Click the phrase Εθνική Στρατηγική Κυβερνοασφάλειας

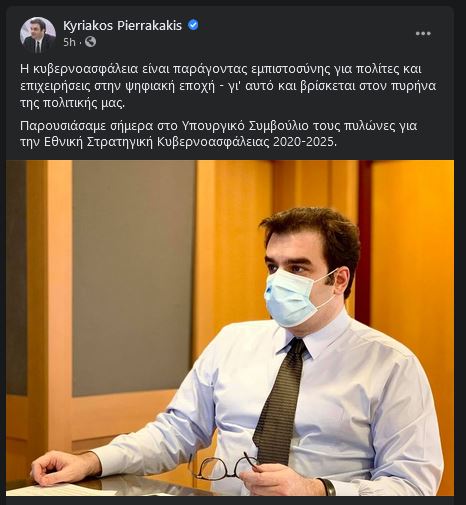pyautogui.click(x=157, y=142)
